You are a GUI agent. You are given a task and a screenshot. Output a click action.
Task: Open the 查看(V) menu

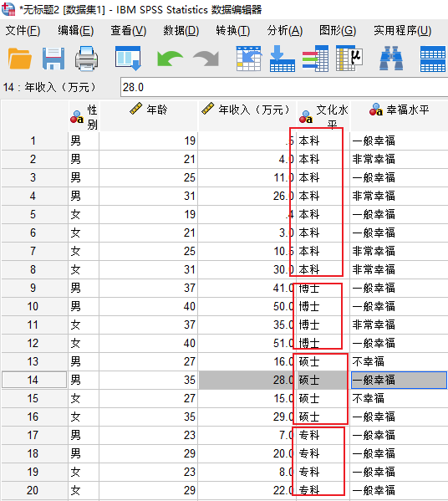(129, 31)
